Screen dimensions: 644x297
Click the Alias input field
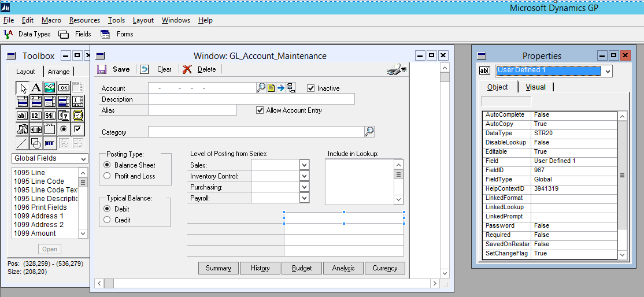[x=193, y=110]
